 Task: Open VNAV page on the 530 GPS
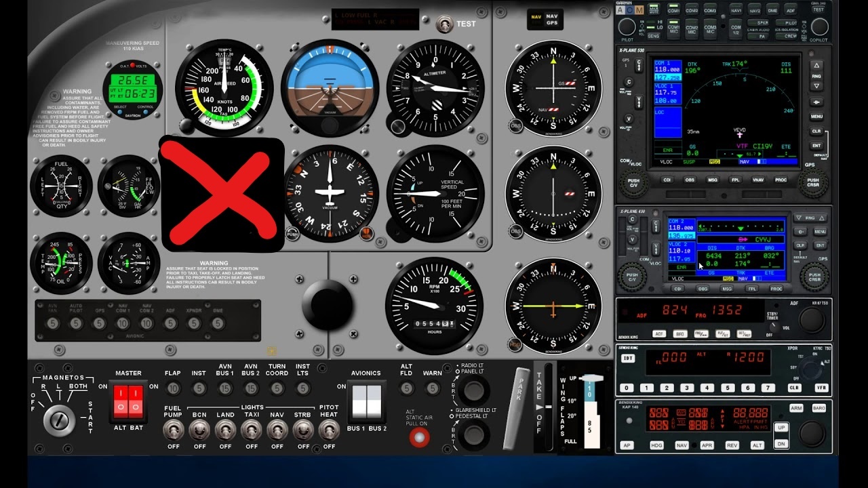click(759, 180)
